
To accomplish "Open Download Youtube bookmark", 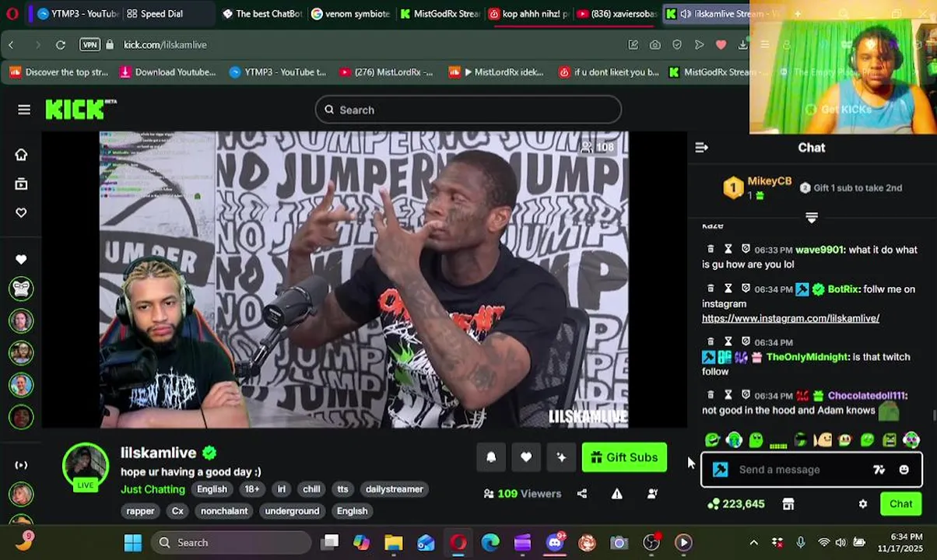I will 167,72.
